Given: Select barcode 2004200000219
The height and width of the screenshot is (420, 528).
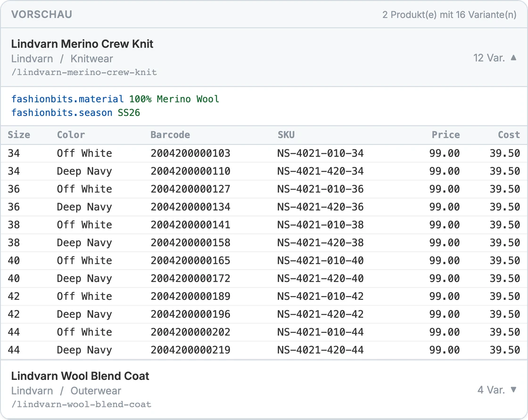Looking at the screenshot, I should [x=190, y=350].
